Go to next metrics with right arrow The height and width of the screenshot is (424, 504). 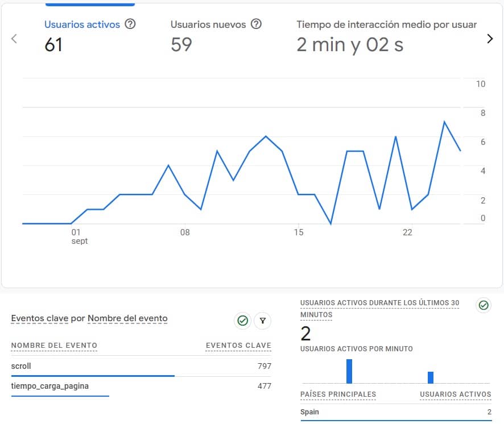pos(490,39)
